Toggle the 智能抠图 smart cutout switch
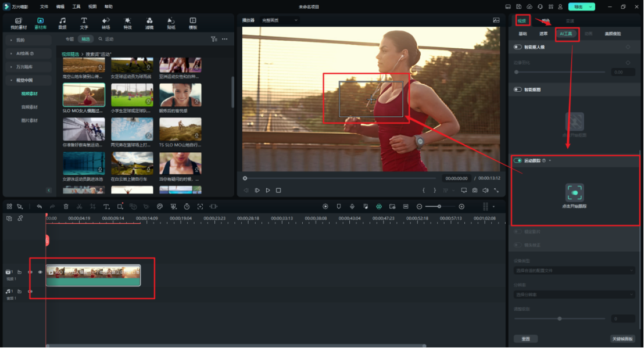The image size is (644, 348). coord(518,90)
